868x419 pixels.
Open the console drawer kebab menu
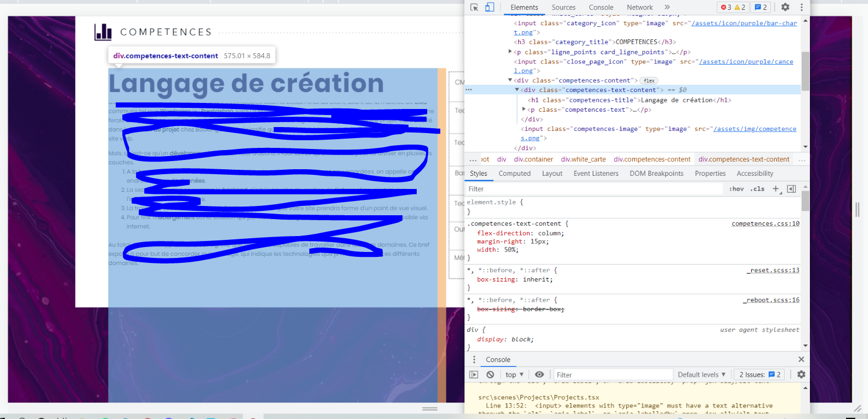(474, 359)
